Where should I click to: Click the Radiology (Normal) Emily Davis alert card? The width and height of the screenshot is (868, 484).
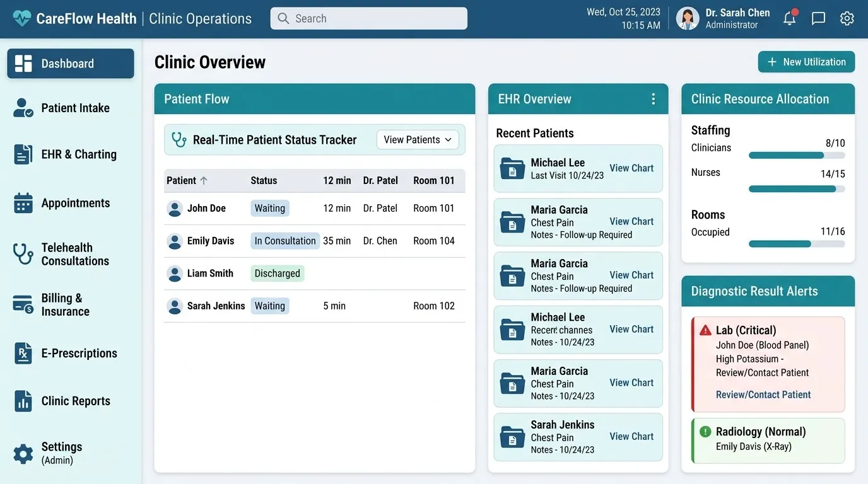(768, 441)
